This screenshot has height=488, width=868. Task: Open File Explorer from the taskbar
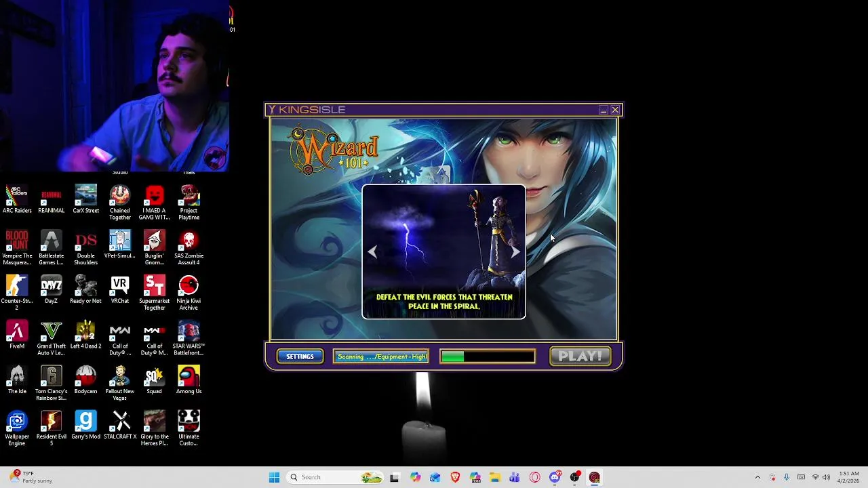click(x=495, y=477)
